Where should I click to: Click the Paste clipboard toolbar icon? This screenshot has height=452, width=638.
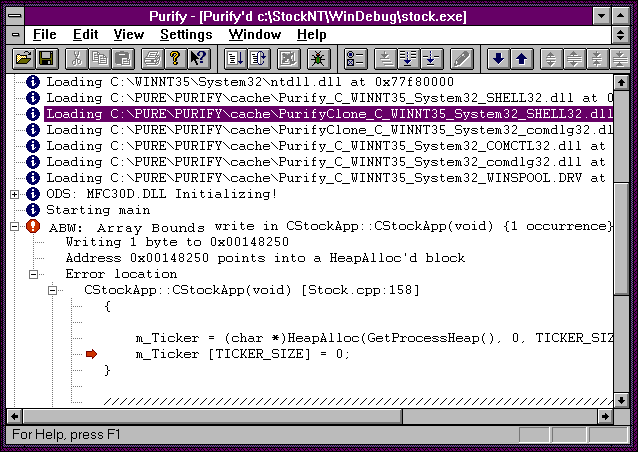click(x=122, y=59)
